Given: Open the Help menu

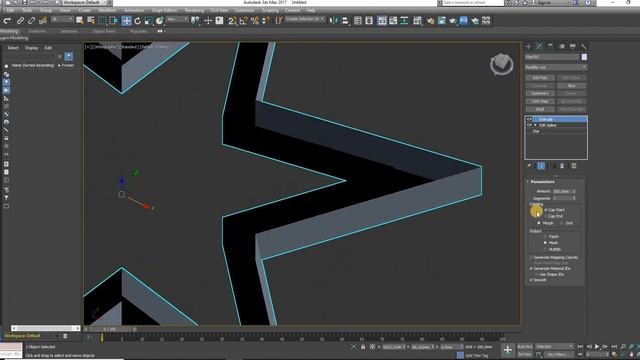Looking at the screenshot, I should 311,10.
